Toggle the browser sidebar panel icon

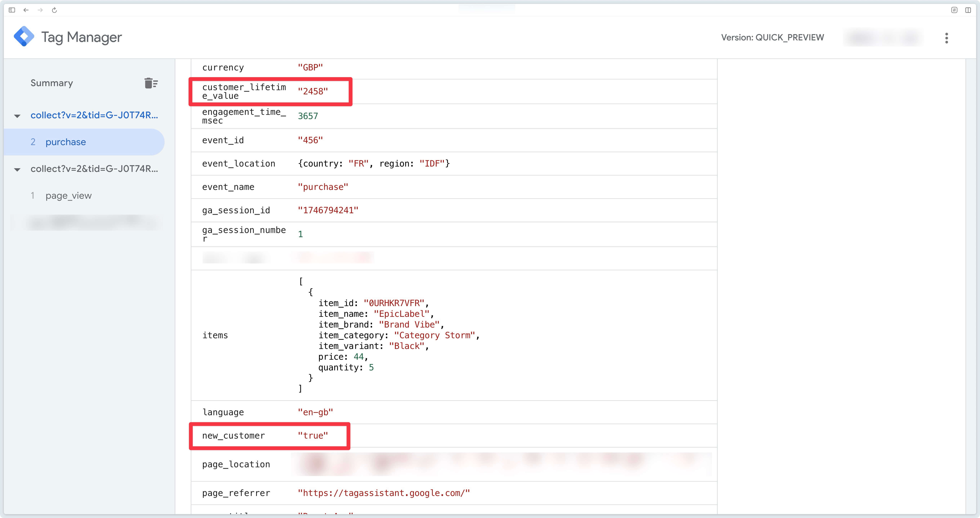(x=12, y=10)
